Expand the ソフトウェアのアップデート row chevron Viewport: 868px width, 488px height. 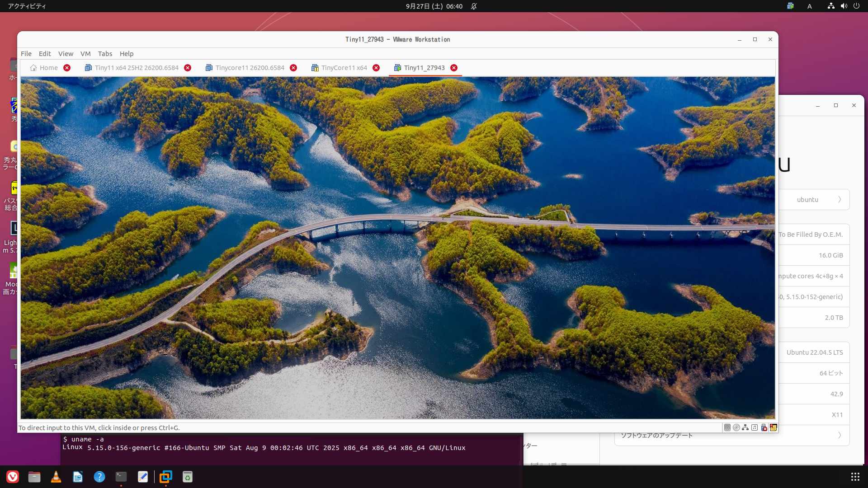[x=840, y=436]
